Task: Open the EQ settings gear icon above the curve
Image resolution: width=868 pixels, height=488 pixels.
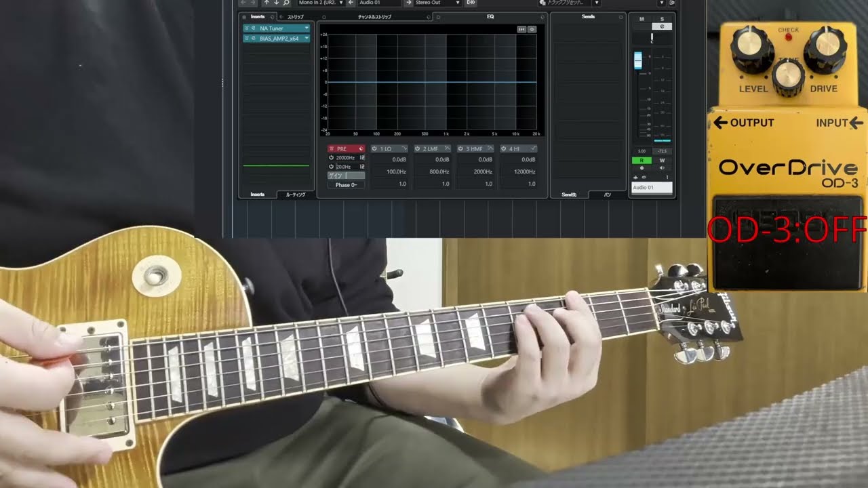Action: click(532, 29)
